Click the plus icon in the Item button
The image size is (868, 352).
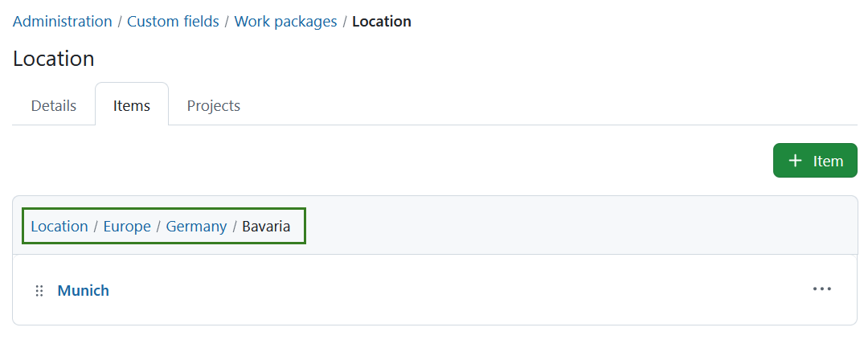pos(795,161)
